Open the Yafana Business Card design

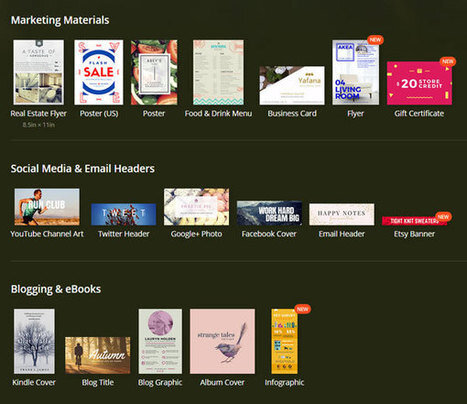pyautogui.click(x=292, y=85)
